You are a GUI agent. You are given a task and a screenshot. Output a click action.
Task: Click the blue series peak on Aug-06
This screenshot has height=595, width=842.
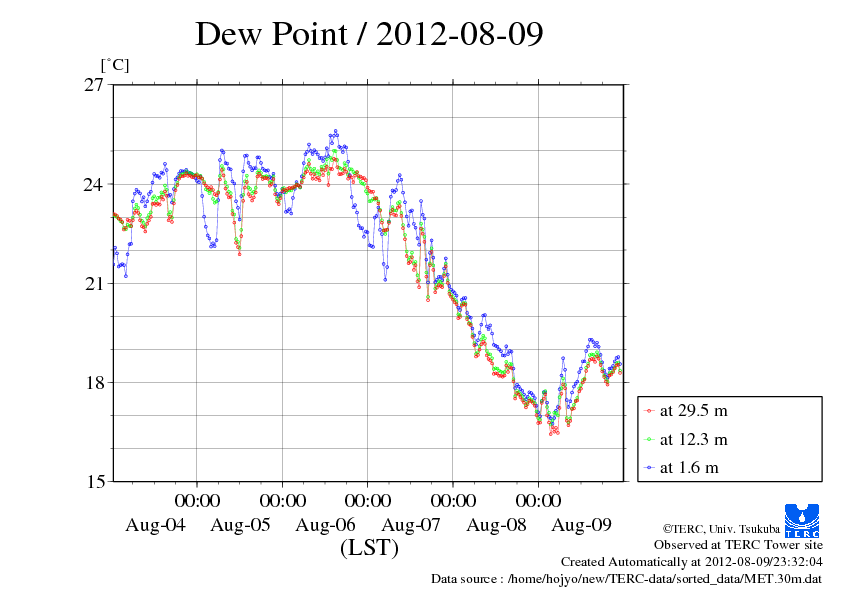point(336,131)
